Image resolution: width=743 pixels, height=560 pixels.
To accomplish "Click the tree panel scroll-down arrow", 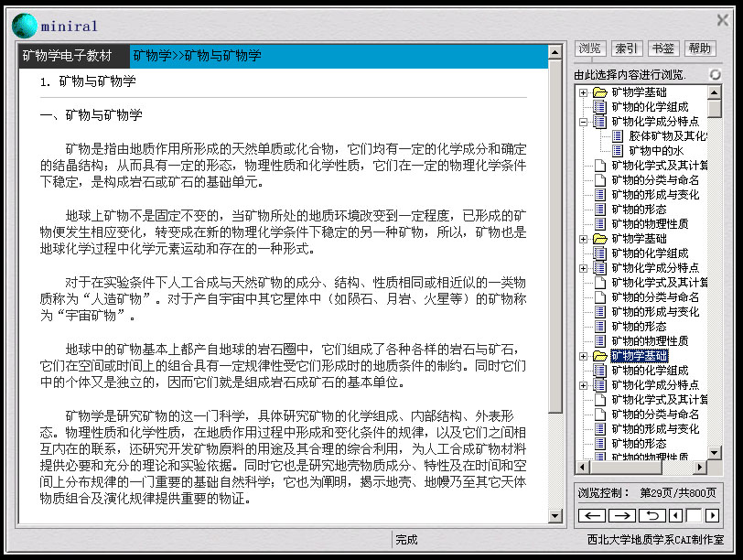I will pyautogui.click(x=714, y=452).
